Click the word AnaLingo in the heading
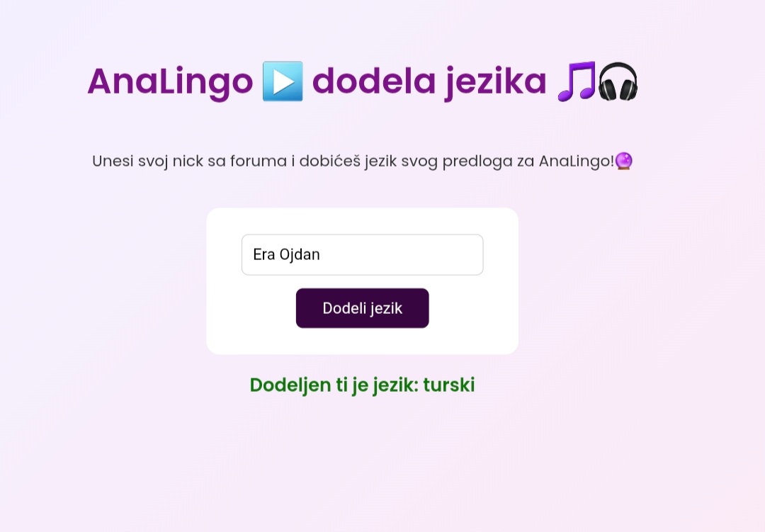 170,81
